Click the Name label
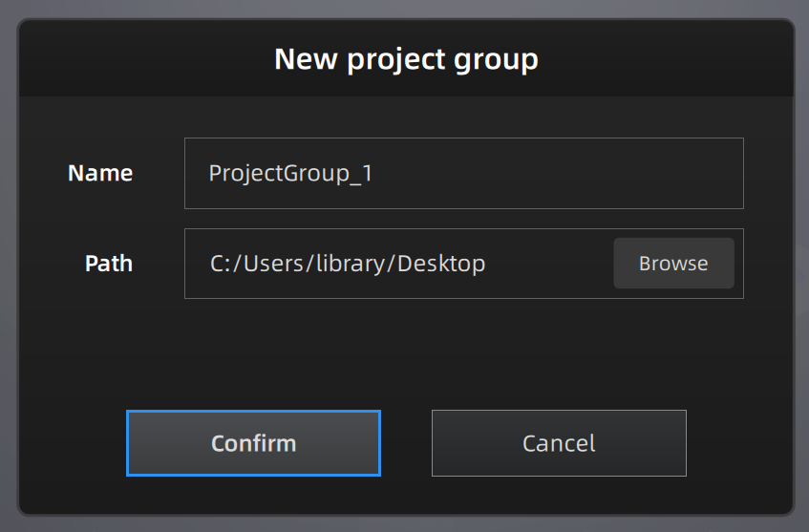This screenshot has height=532, width=809. pos(100,173)
